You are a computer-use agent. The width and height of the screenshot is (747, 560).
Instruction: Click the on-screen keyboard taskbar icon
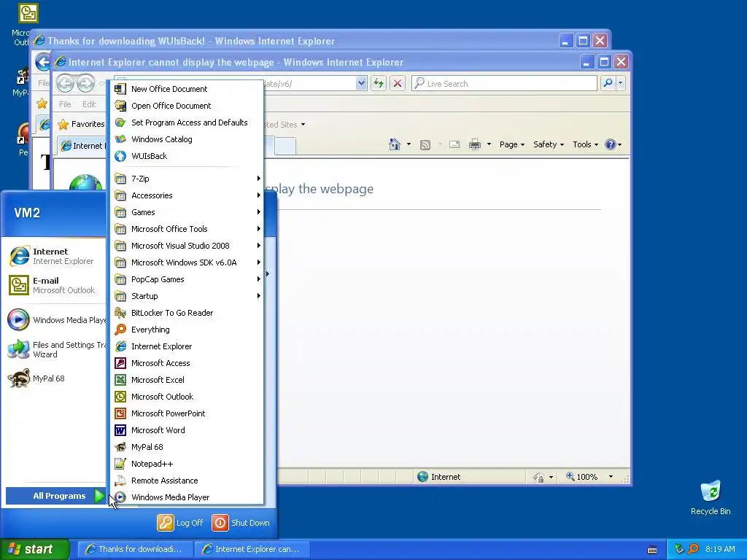(652, 550)
